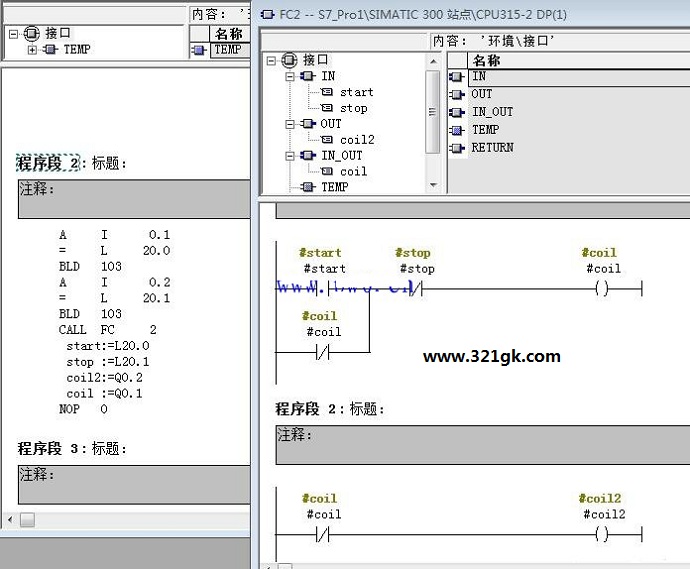Click the IN_OUT row icon in name table
The height and width of the screenshot is (569, 690).
click(457, 113)
